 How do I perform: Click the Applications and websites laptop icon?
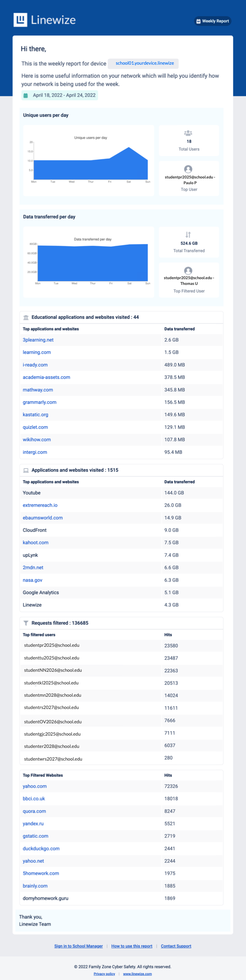coord(26,470)
